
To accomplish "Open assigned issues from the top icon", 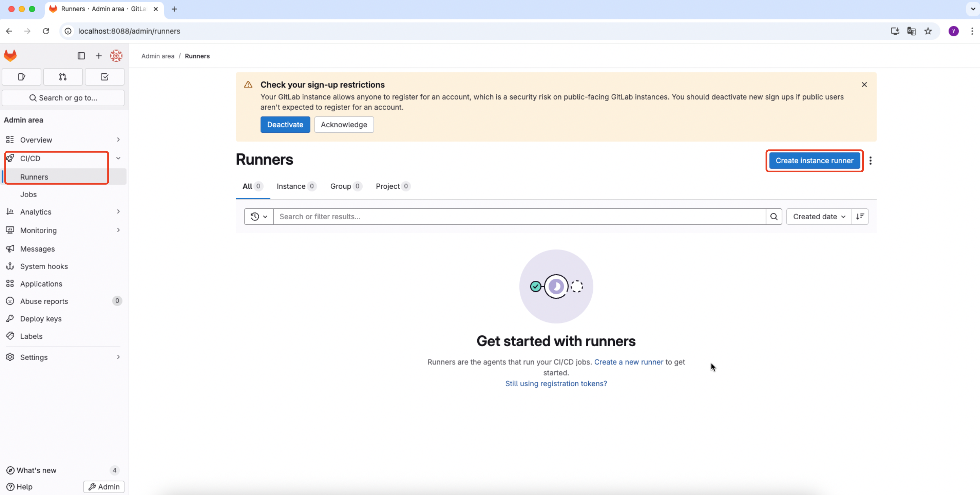I will pyautogui.click(x=21, y=77).
